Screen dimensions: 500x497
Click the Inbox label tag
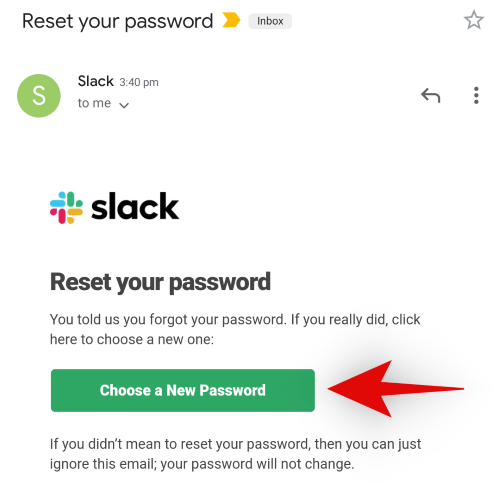coord(270,21)
